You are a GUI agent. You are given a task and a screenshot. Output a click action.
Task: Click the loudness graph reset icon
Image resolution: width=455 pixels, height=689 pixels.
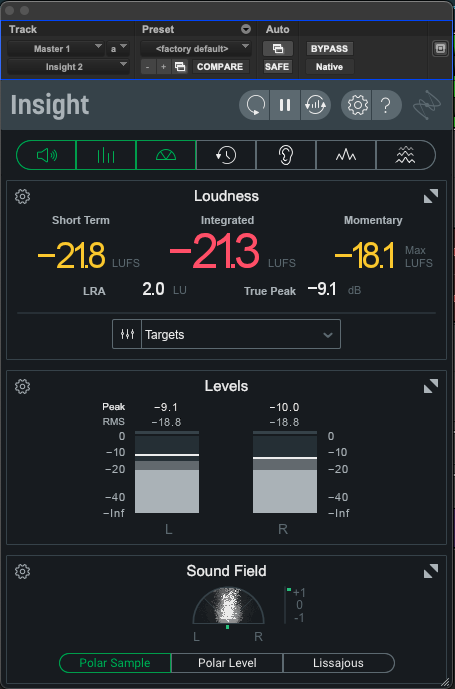(x=315, y=105)
